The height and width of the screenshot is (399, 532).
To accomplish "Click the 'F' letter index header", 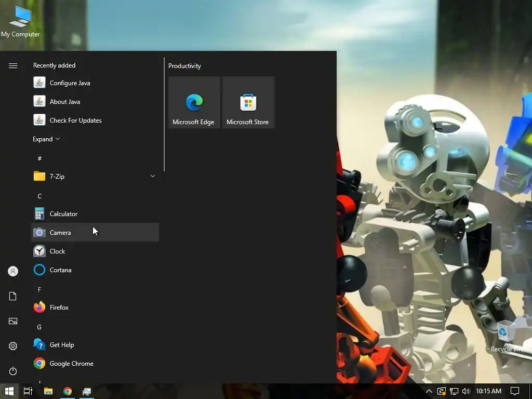I will pyautogui.click(x=39, y=289).
